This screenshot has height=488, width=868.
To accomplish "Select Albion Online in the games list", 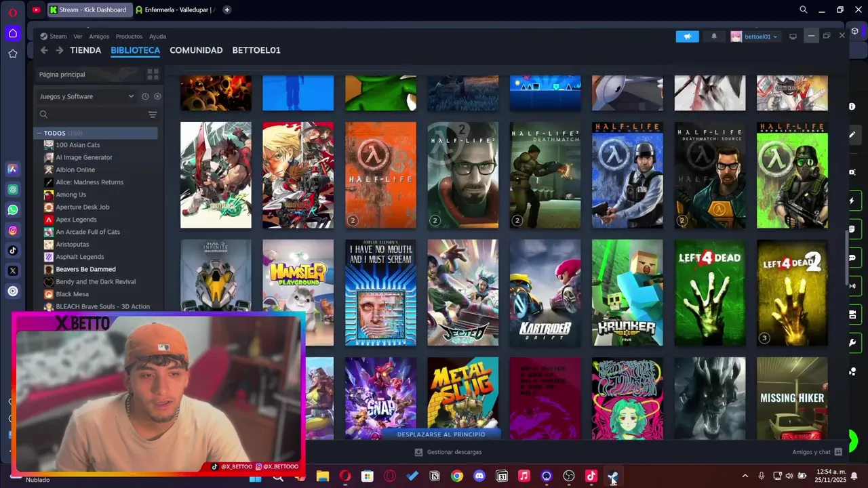I will 75,169.
